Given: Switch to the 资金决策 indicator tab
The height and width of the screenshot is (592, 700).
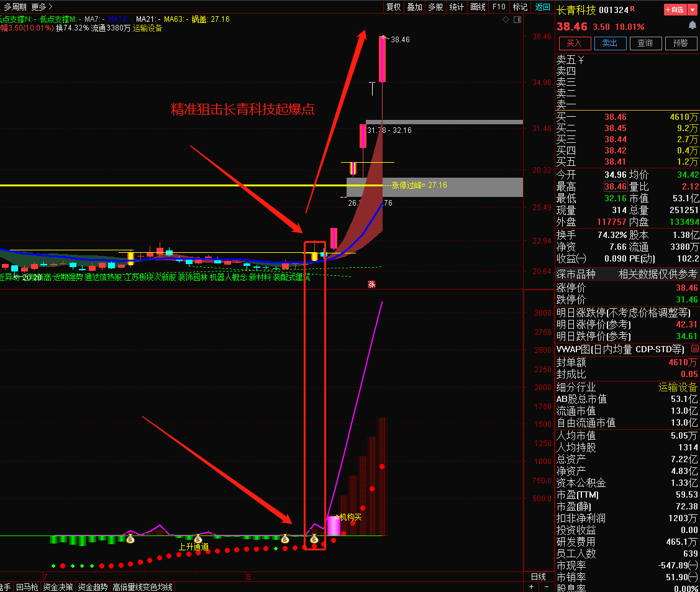Looking at the screenshot, I should tap(58, 587).
